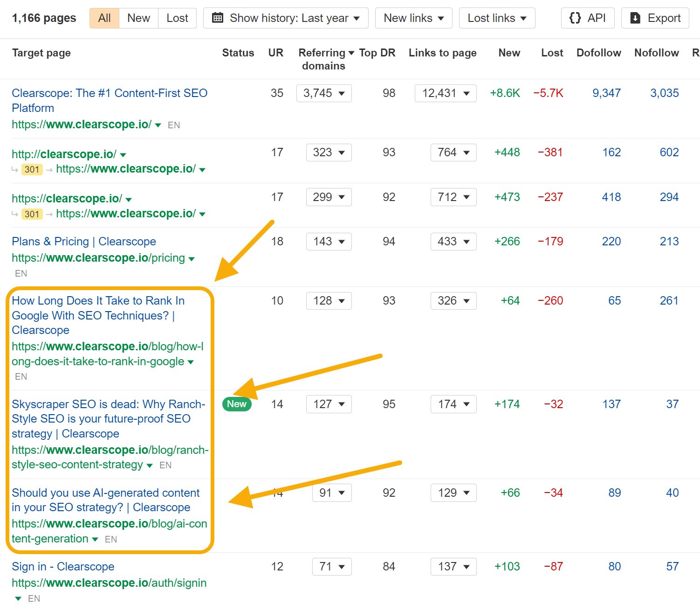700x611 pixels.
Task: Expand the URL dropdown beside www.clearscope.io/pricing
Action: tap(192, 258)
